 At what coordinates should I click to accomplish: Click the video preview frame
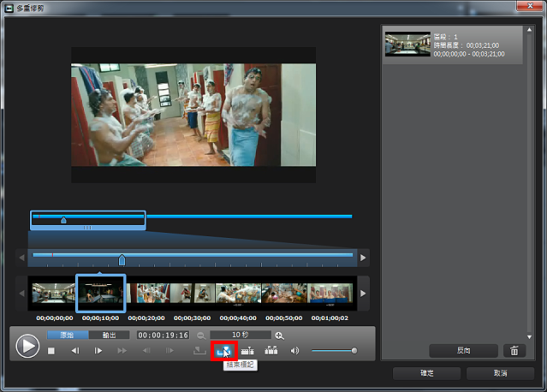193,115
